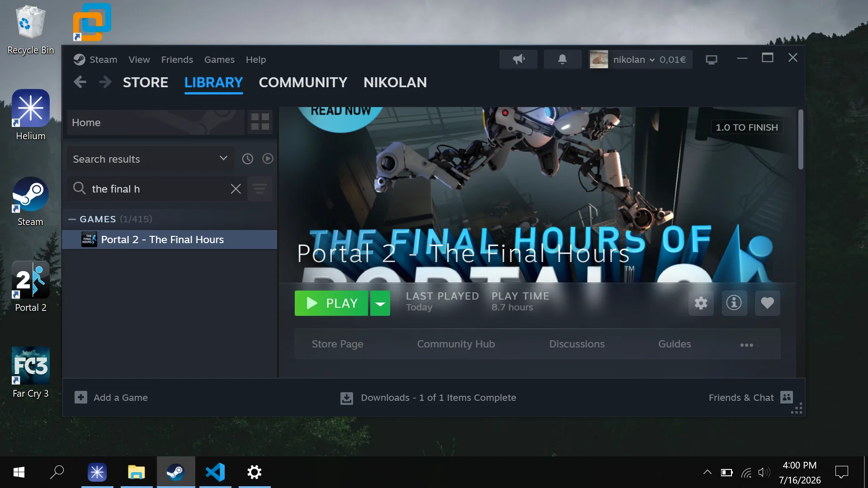This screenshot has width=868, height=488.
Task: Switch to the STORE tab
Action: (x=146, y=82)
